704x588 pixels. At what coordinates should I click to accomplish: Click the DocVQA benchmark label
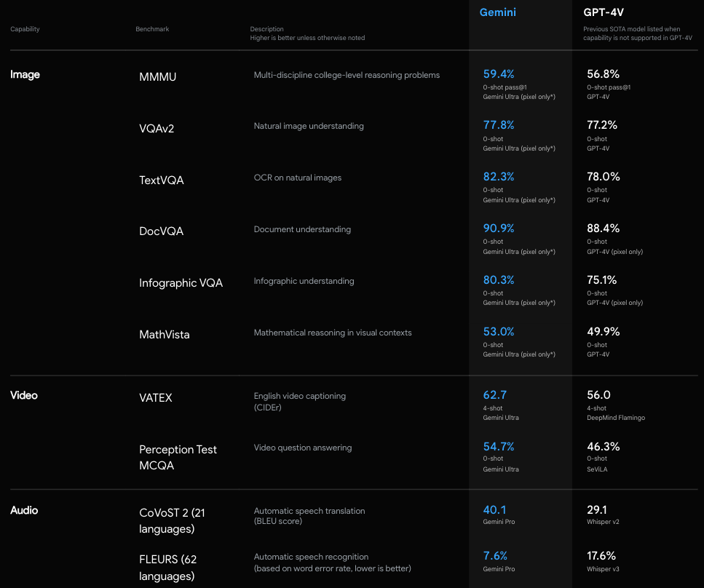pyautogui.click(x=162, y=231)
